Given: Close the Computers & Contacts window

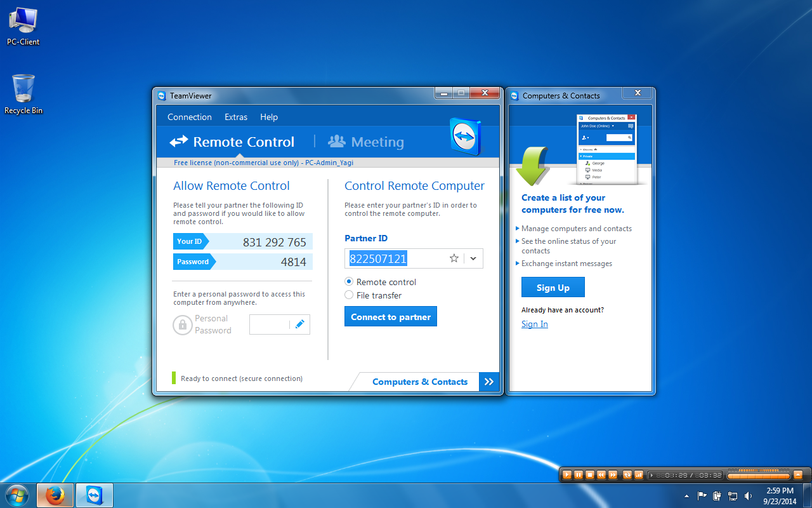Looking at the screenshot, I should (637, 93).
